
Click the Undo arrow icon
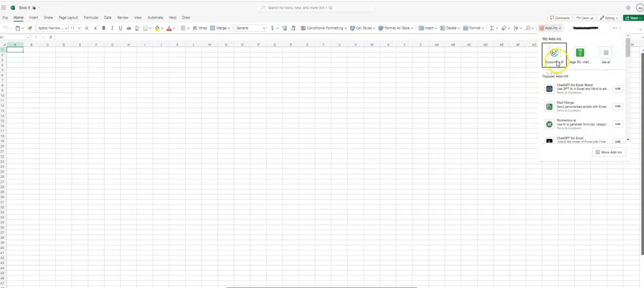(x=6, y=28)
